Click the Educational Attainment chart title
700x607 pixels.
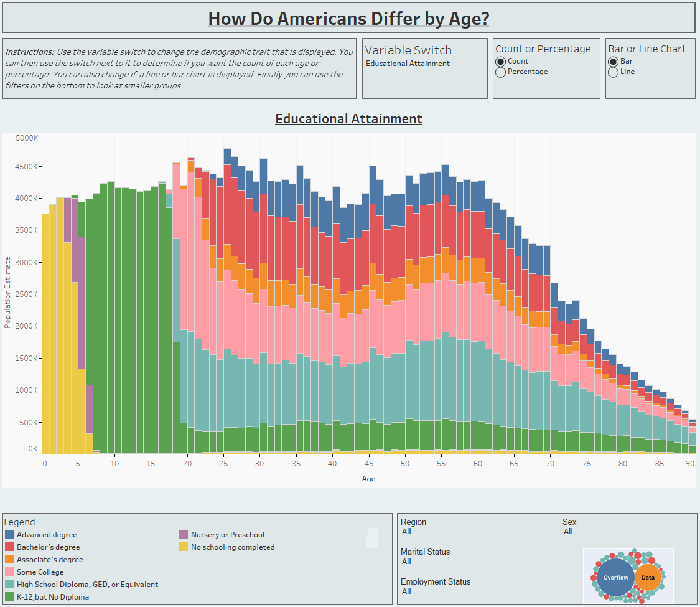click(x=349, y=118)
